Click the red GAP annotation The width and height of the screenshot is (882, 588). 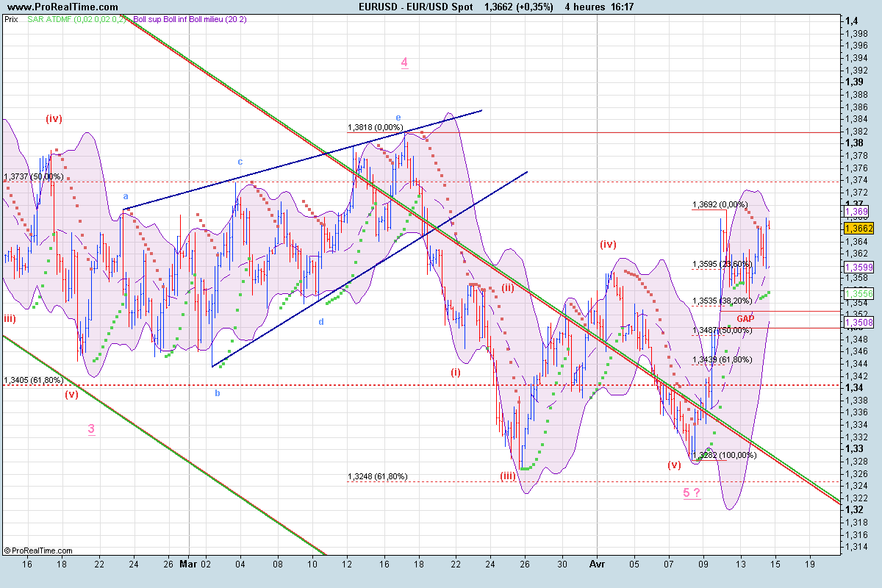click(x=745, y=319)
